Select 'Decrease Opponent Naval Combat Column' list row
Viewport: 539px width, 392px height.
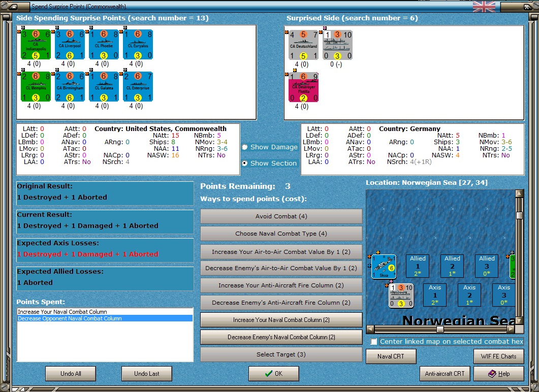click(x=105, y=318)
